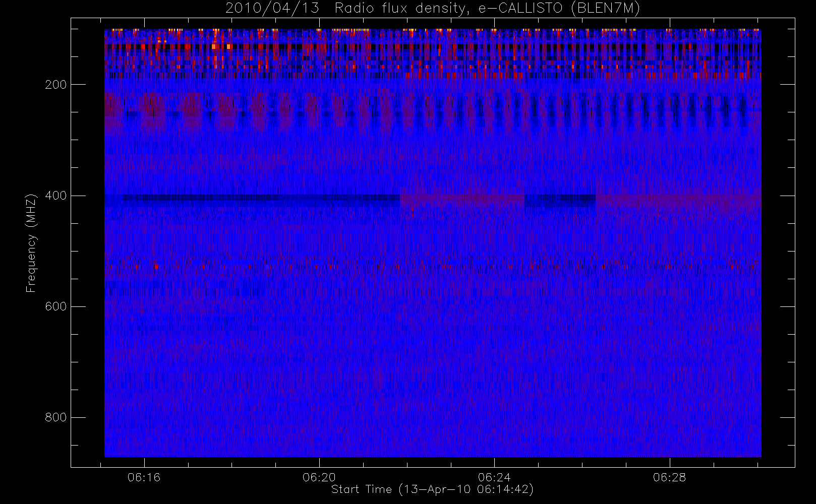The height and width of the screenshot is (504, 816).
Task: Click the 'Start Time (13-Apr-10 06:14:42)' label
Action: (x=432, y=489)
